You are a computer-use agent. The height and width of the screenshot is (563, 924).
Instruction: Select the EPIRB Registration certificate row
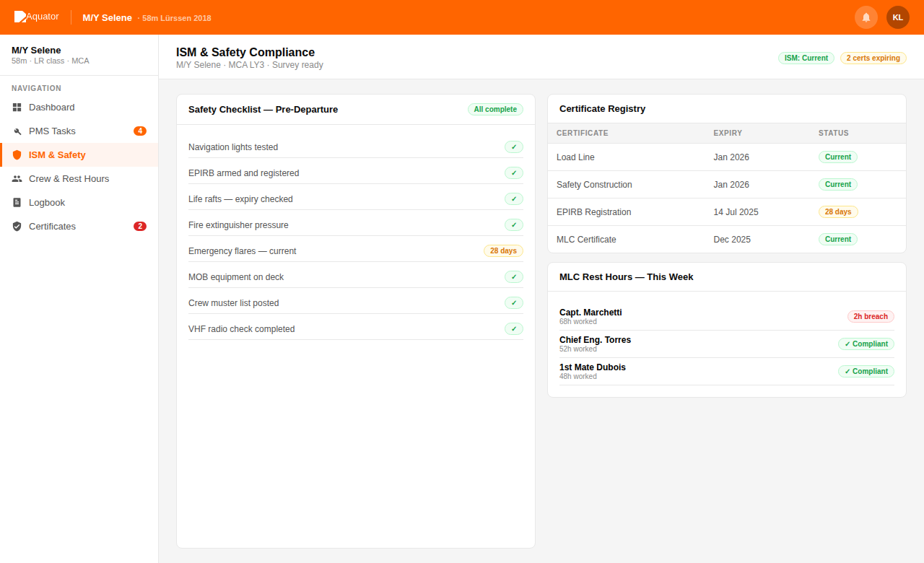click(x=727, y=212)
